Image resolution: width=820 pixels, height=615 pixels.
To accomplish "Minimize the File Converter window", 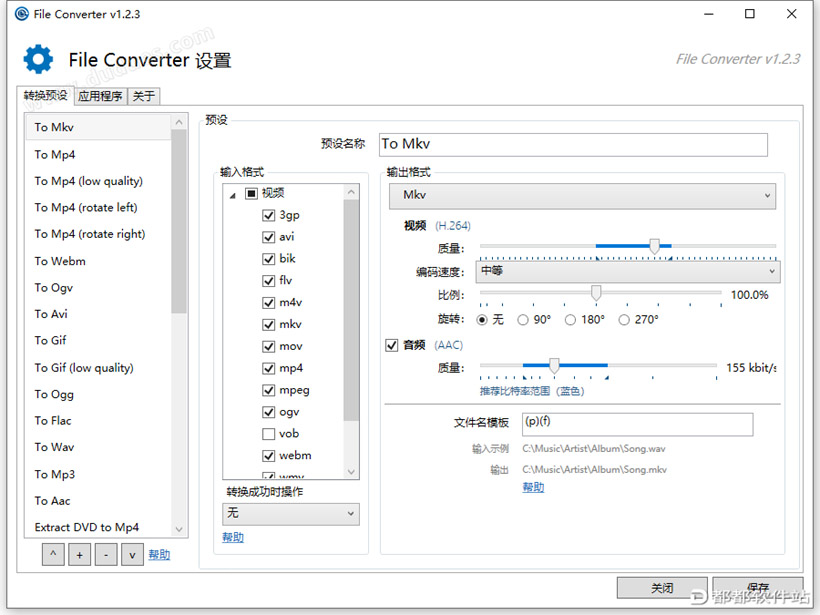I will 709,14.
